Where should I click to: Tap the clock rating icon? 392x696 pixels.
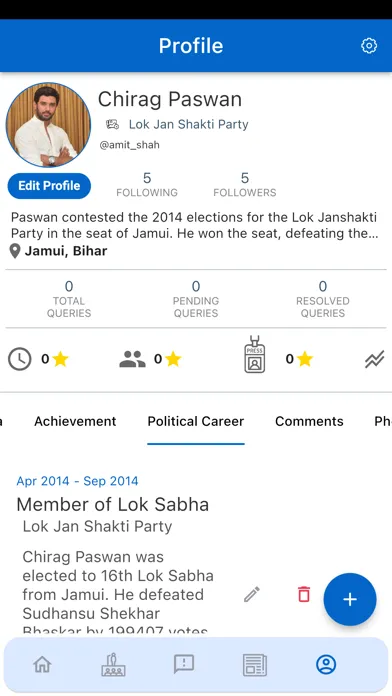click(x=20, y=359)
